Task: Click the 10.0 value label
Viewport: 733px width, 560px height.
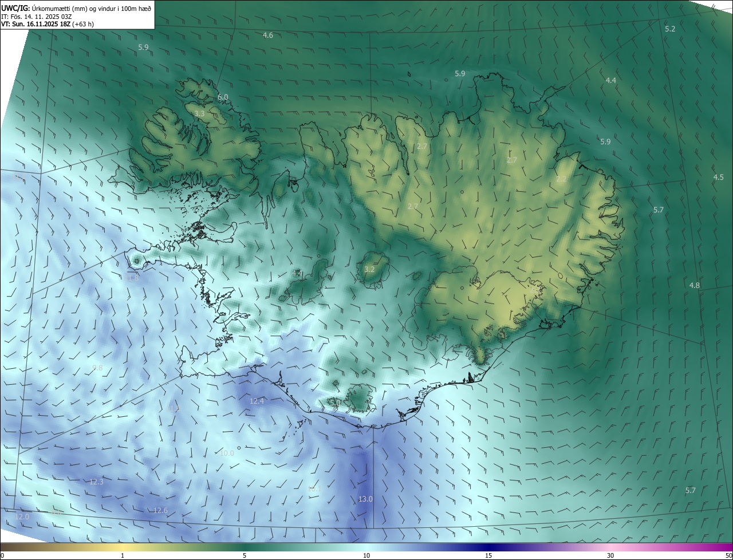Action: [x=227, y=453]
